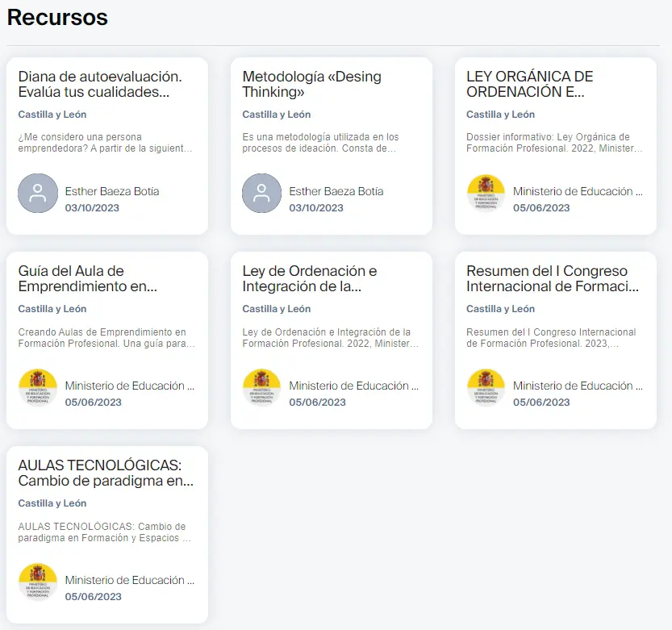Open the 'Diana de autoevaluación' resource title
This screenshot has width=672, height=630.
tap(100, 84)
